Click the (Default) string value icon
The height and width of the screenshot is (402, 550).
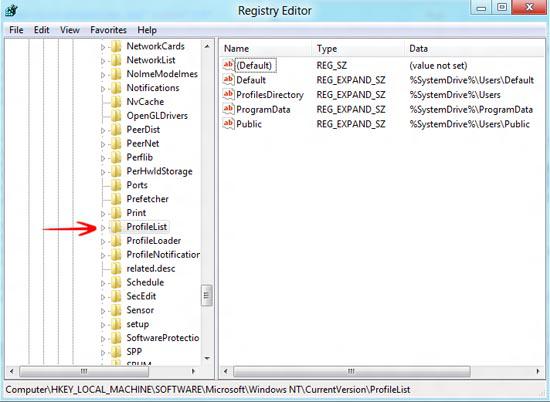tap(228, 65)
